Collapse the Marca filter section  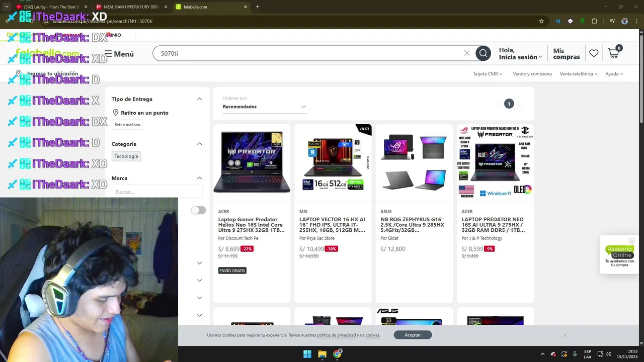tap(199, 178)
